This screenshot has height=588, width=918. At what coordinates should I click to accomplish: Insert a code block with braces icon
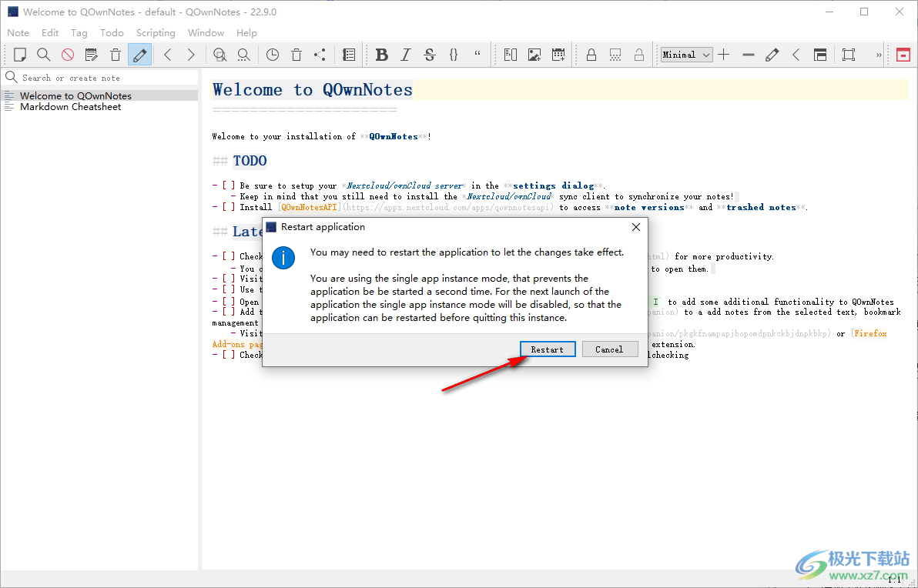(x=454, y=55)
